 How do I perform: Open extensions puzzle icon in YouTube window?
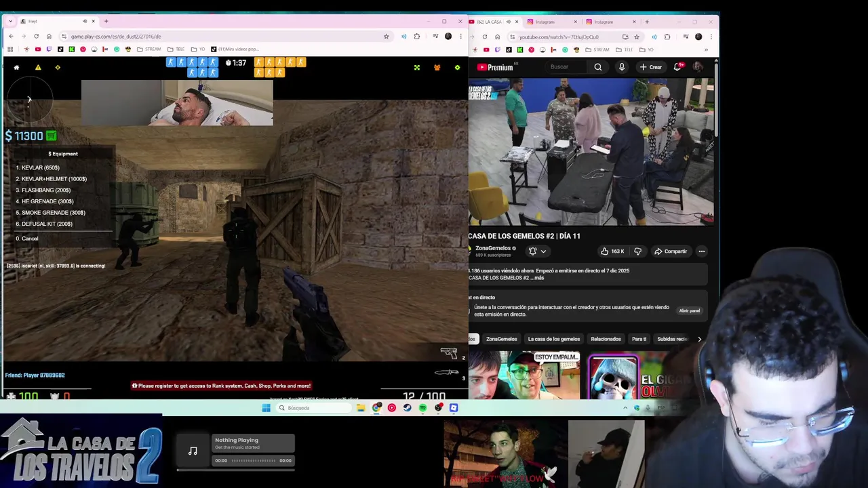click(667, 37)
